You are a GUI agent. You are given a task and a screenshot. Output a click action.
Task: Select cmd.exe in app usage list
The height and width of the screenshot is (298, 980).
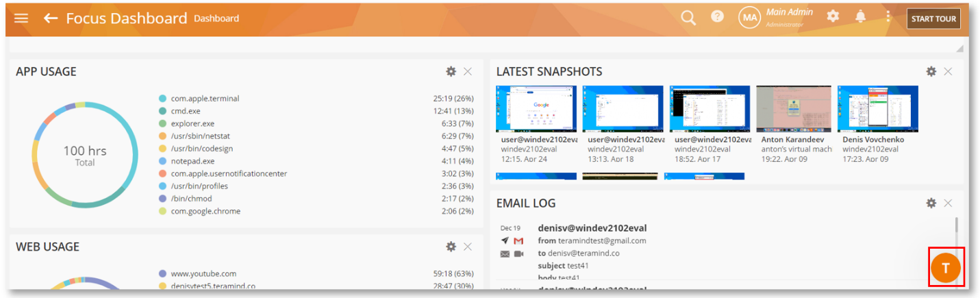[186, 111]
